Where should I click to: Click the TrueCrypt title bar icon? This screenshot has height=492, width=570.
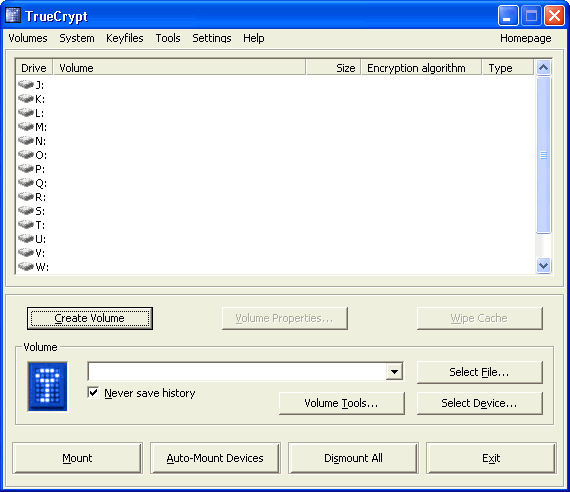pos(13,15)
